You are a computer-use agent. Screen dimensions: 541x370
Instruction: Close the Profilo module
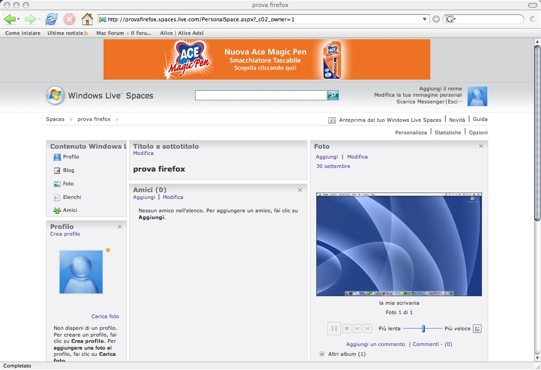(119, 227)
